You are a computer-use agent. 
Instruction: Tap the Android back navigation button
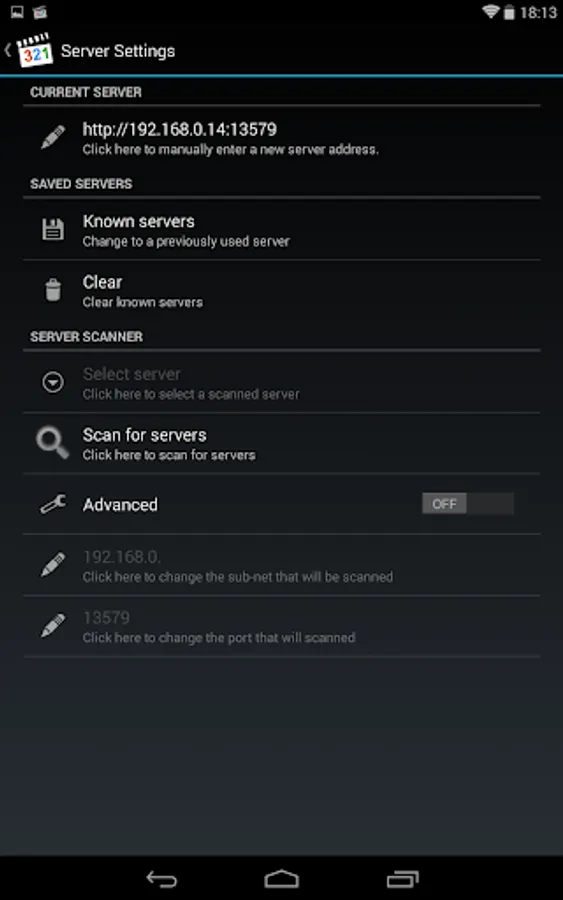point(162,879)
